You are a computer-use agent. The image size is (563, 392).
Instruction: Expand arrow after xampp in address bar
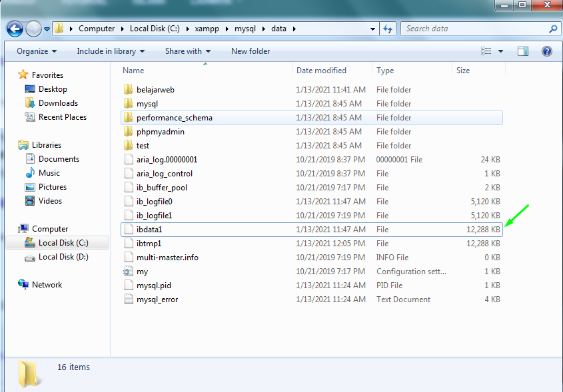227,29
